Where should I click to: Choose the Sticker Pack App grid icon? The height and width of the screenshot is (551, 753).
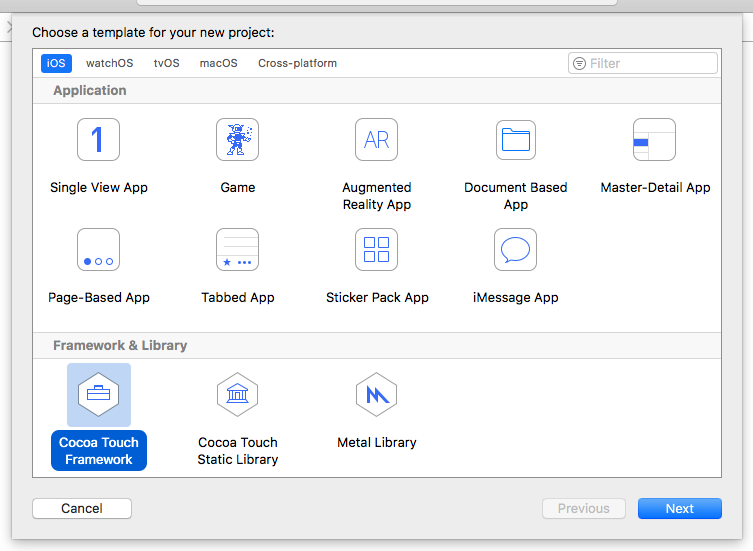coord(376,250)
